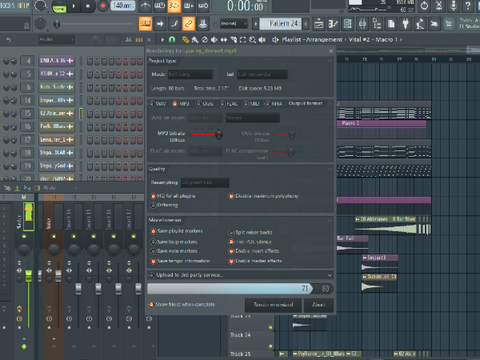Viewport: 480px width, 360px height.
Task: Toggle Enable insert effects option
Action: pyautogui.click(x=231, y=251)
